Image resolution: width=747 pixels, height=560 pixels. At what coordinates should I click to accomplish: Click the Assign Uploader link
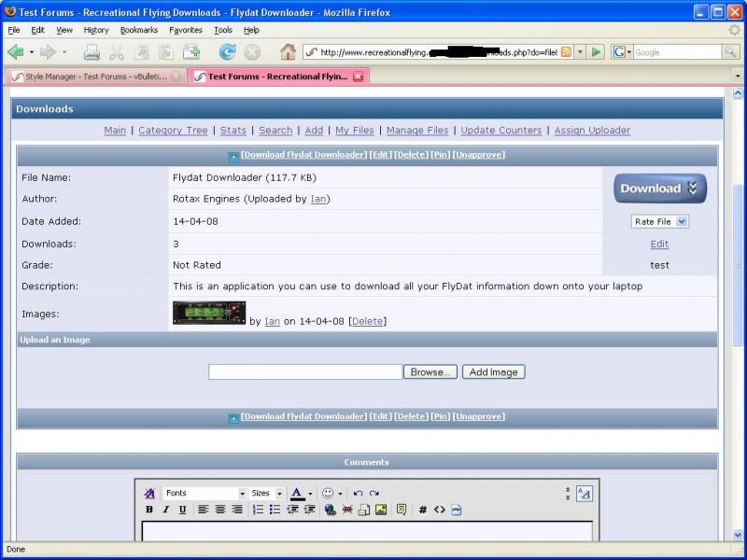[592, 131]
